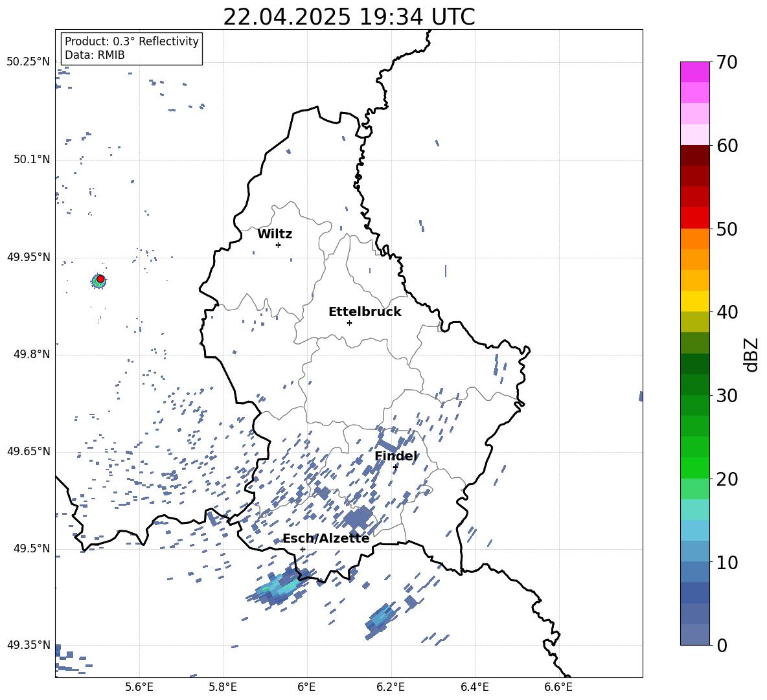Click the Ettelbruck city label

[365, 312]
